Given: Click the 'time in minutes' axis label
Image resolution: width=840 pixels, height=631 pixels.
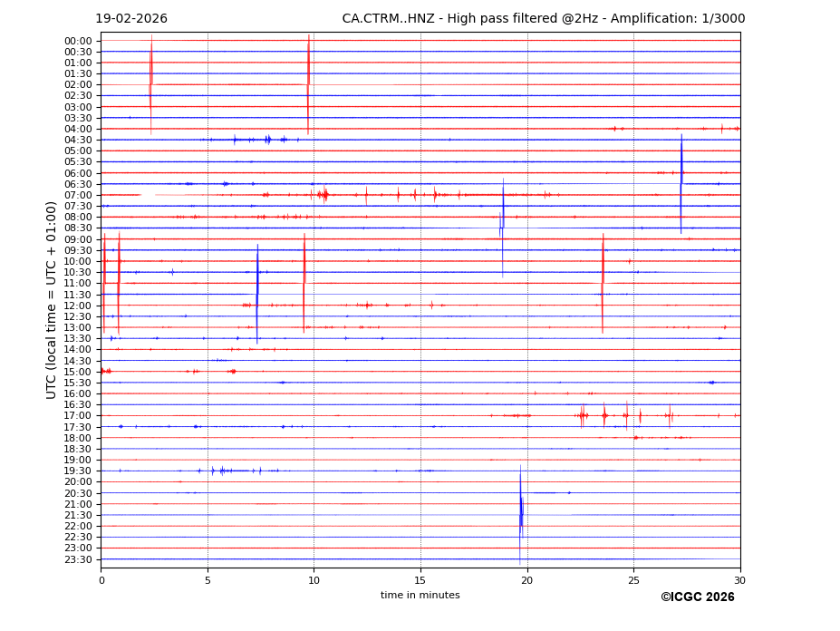Looking at the screenshot, I should point(420,596).
